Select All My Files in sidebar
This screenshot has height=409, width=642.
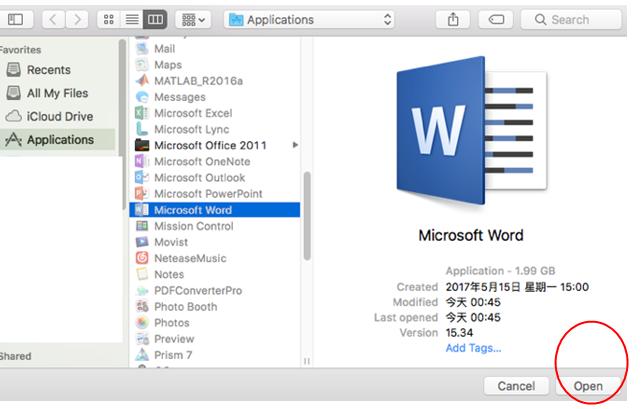(57, 93)
